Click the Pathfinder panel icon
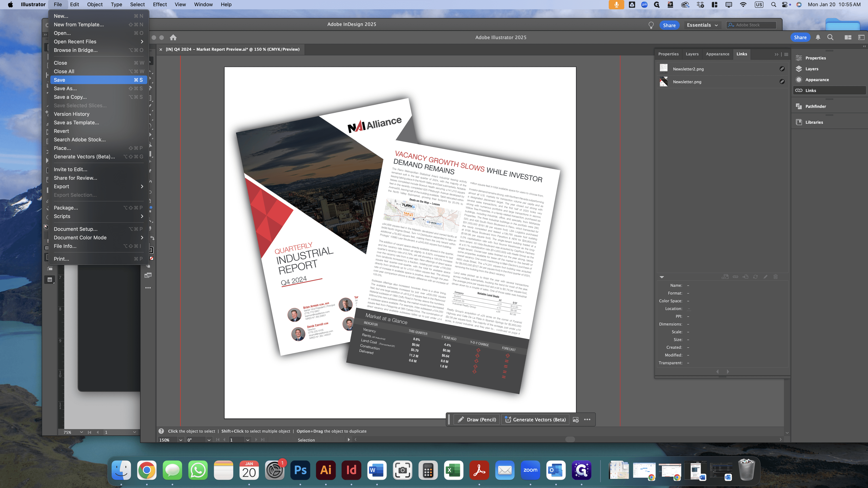Screen dimensions: 868x488 click(799, 106)
